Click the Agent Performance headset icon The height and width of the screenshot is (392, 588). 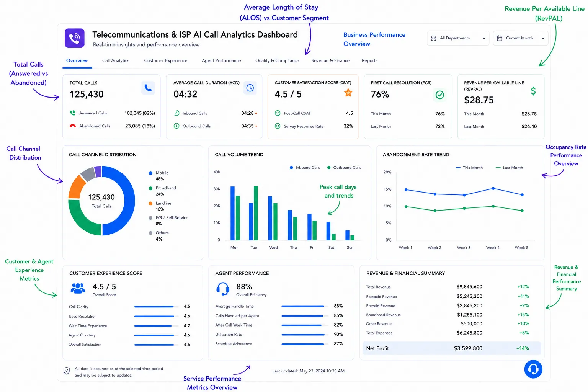pos(223,289)
